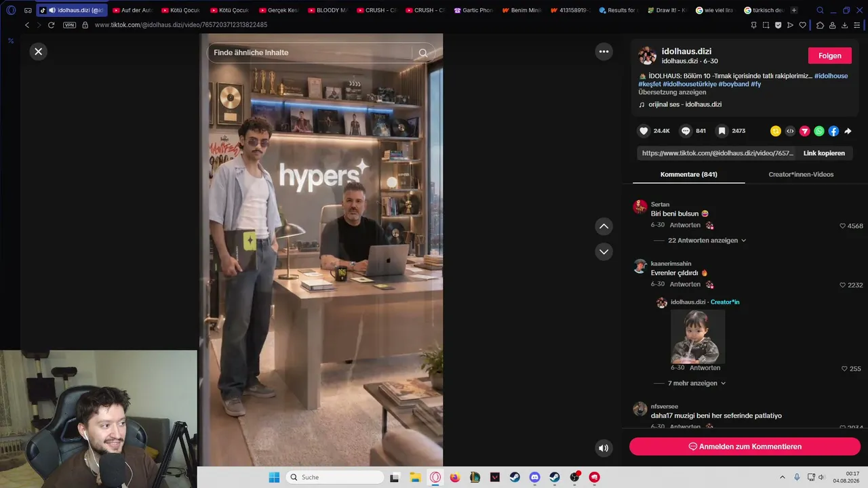Click Anmelden zum Kommentieren button
Viewport: 868px width, 488px height.
(745, 447)
